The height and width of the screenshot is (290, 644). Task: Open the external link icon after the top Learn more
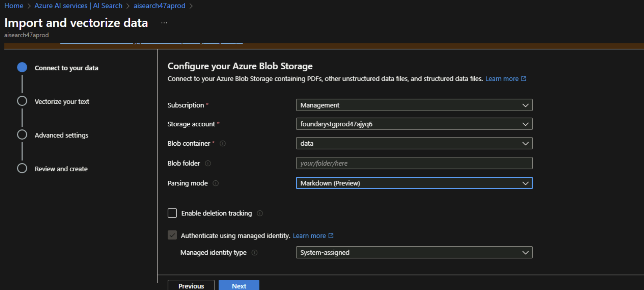pos(523,79)
